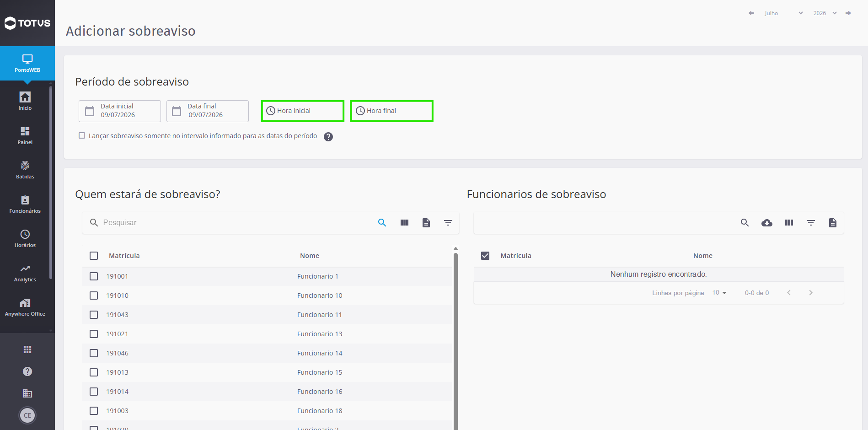
Task: Open Linhas por página dropdown
Action: pos(719,293)
